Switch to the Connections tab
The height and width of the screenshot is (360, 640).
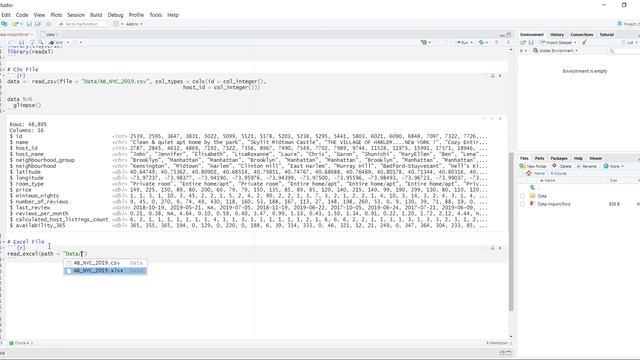582,35
